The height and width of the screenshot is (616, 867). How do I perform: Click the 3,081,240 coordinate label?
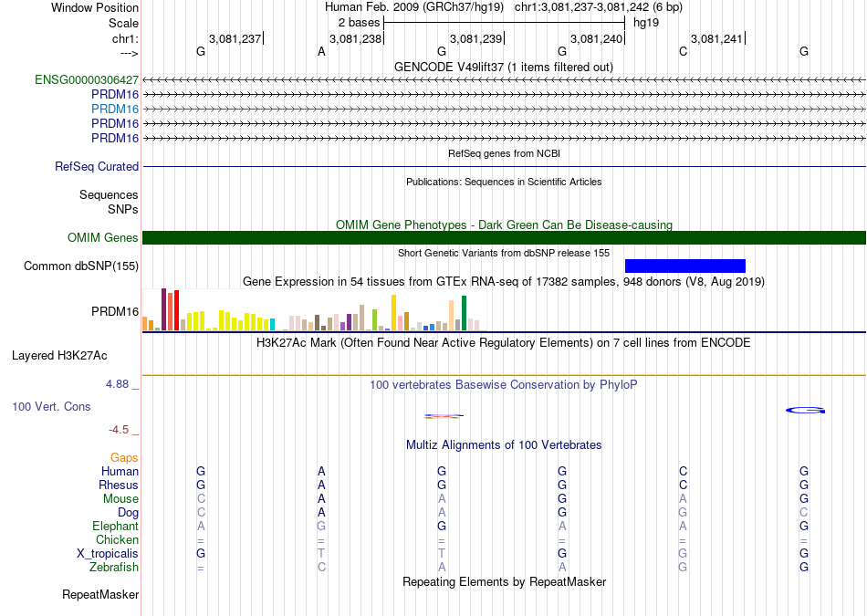(597, 38)
